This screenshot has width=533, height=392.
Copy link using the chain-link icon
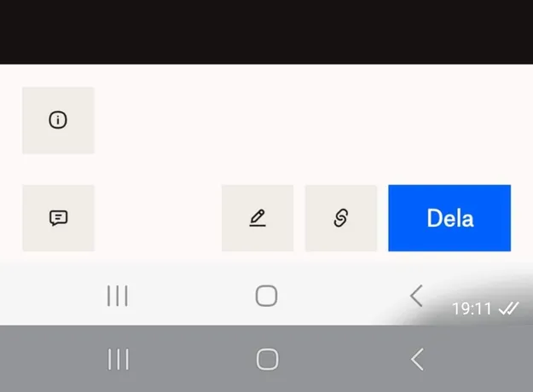(x=341, y=218)
